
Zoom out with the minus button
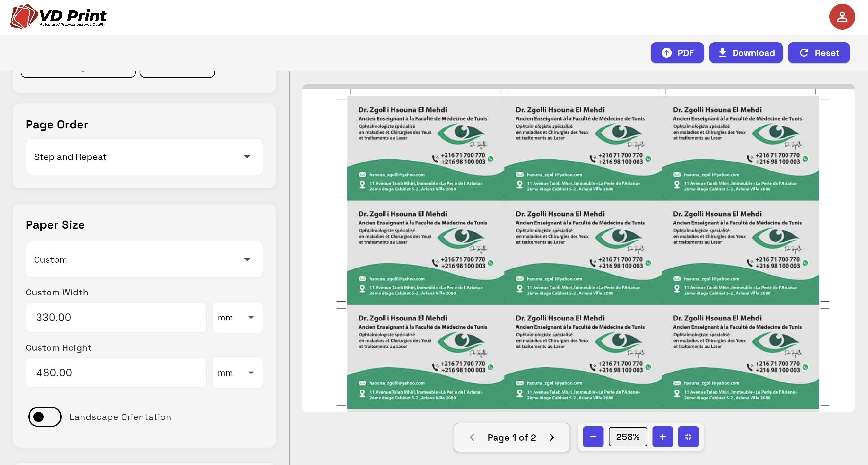(x=593, y=437)
